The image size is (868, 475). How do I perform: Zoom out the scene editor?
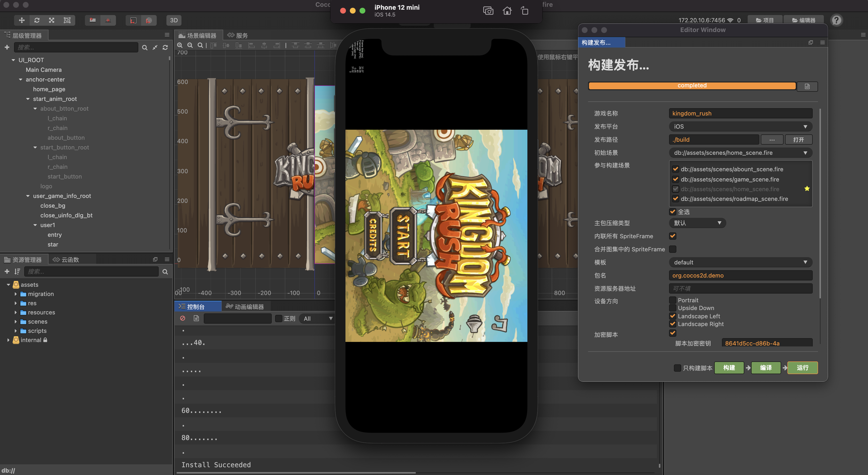pyautogui.click(x=190, y=45)
